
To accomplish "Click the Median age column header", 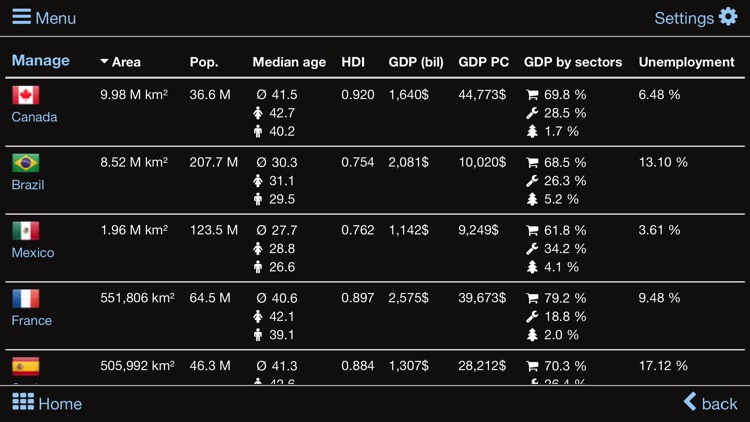I will 289,62.
